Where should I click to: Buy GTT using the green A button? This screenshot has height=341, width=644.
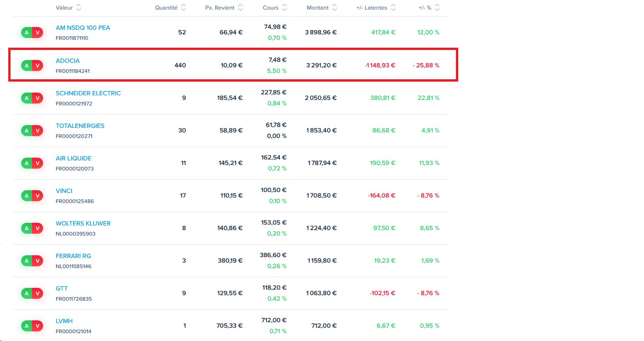27,293
